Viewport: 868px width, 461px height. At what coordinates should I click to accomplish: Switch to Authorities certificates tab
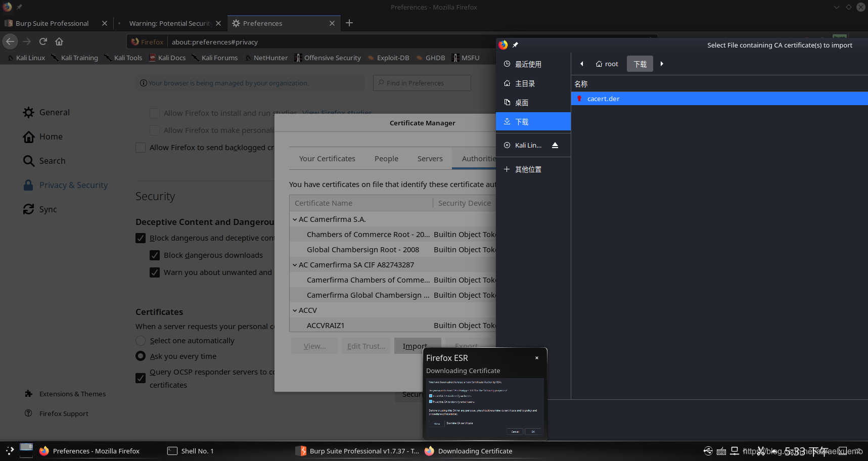475,159
